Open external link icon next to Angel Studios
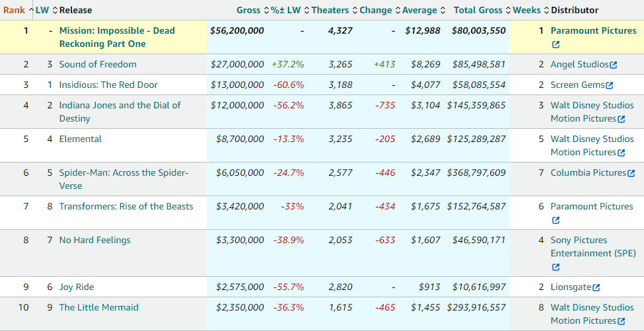 coord(614,65)
